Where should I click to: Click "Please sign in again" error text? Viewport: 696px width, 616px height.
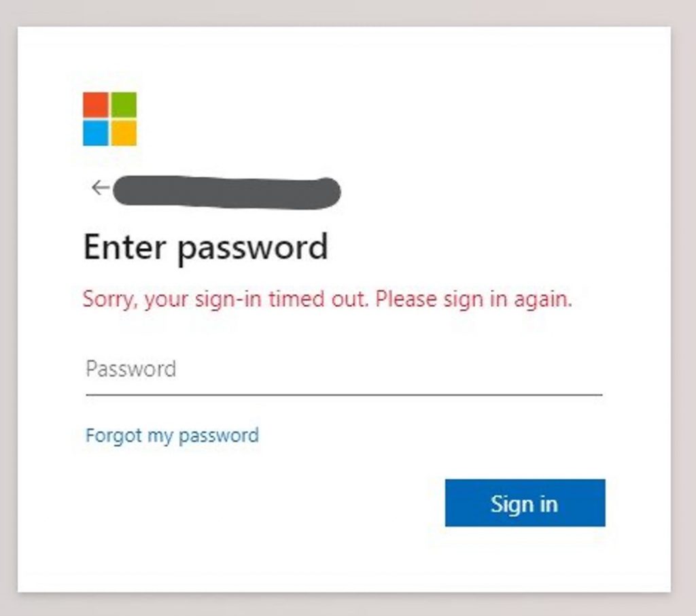point(474,299)
